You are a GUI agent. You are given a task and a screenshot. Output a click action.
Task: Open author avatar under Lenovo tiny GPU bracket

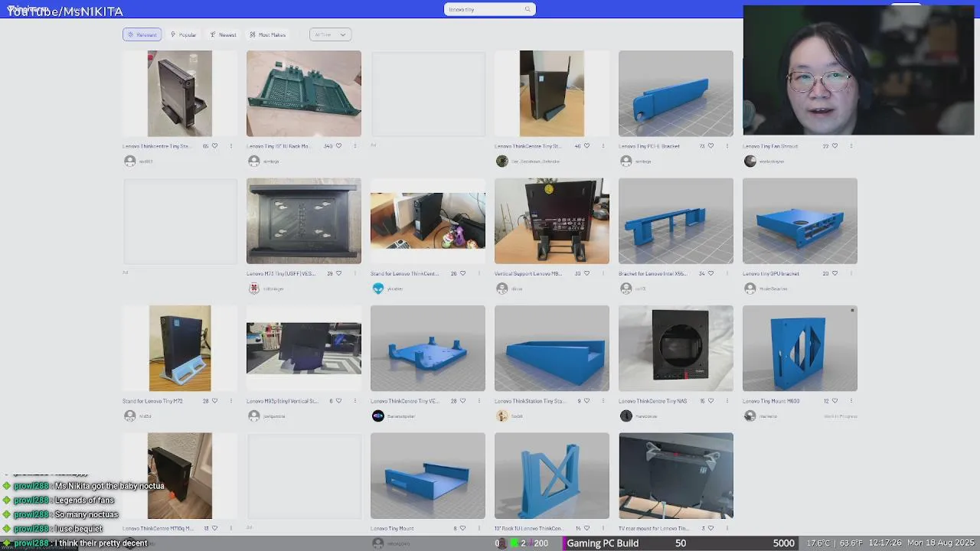click(750, 289)
